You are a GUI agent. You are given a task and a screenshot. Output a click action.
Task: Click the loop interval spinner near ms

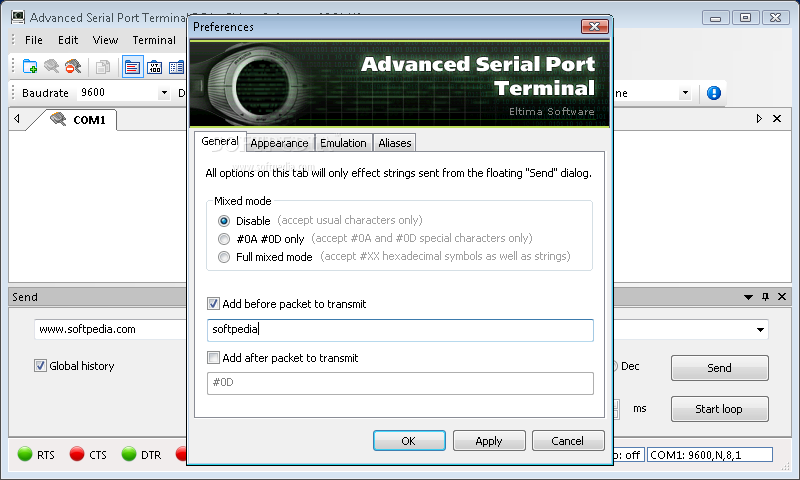tap(616, 409)
